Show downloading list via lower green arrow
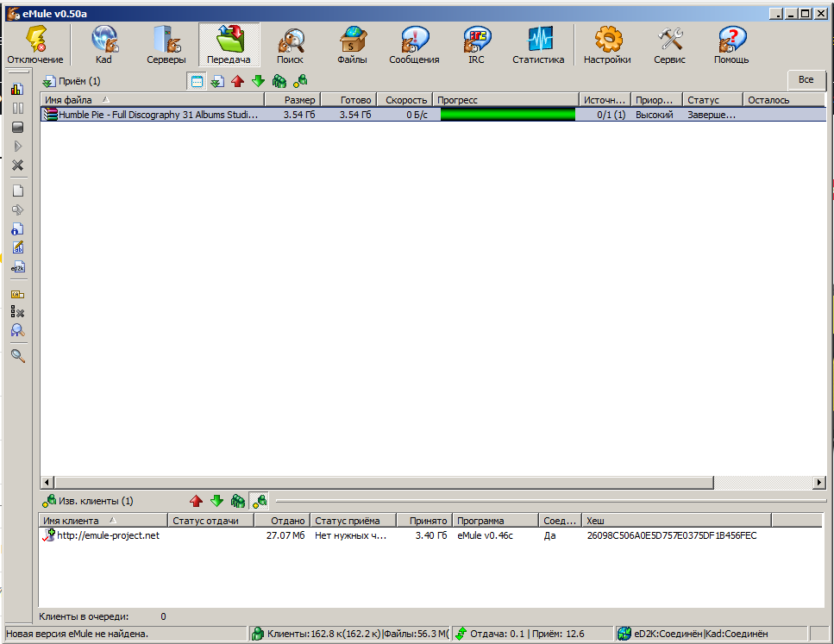 click(217, 501)
